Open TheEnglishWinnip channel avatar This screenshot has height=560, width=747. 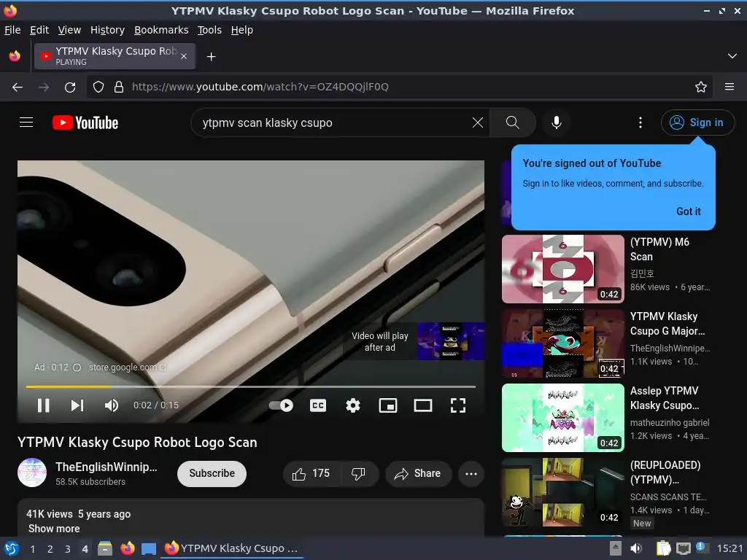[x=32, y=472]
